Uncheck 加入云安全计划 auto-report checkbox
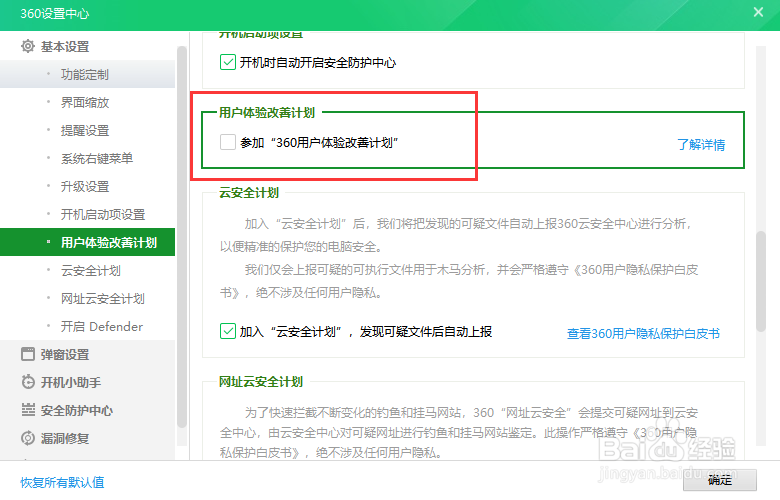Screen dimensions: 780x500 [228, 331]
